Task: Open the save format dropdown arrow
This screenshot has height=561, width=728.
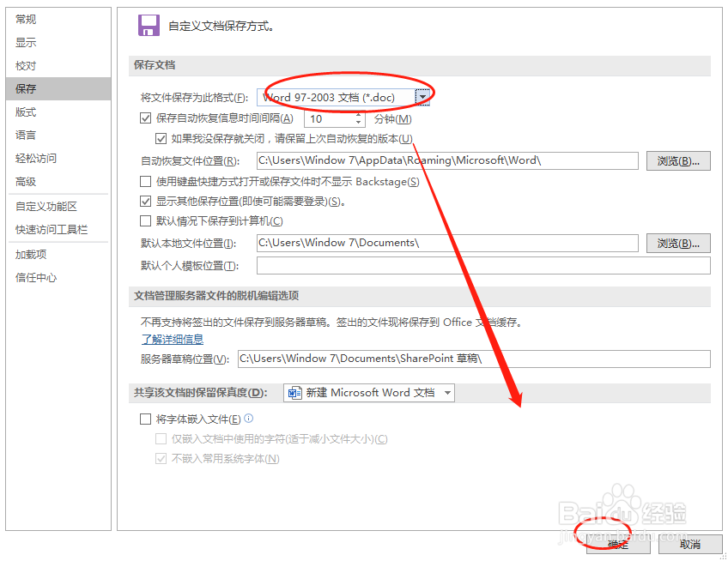Action: click(422, 98)
